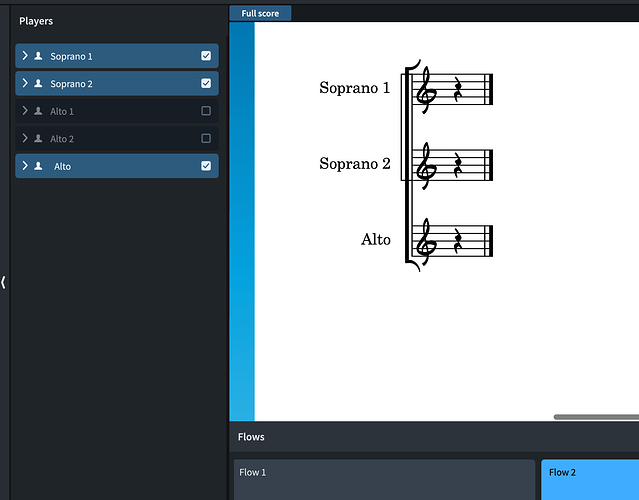Expand the Soprano 1 player

25,56
